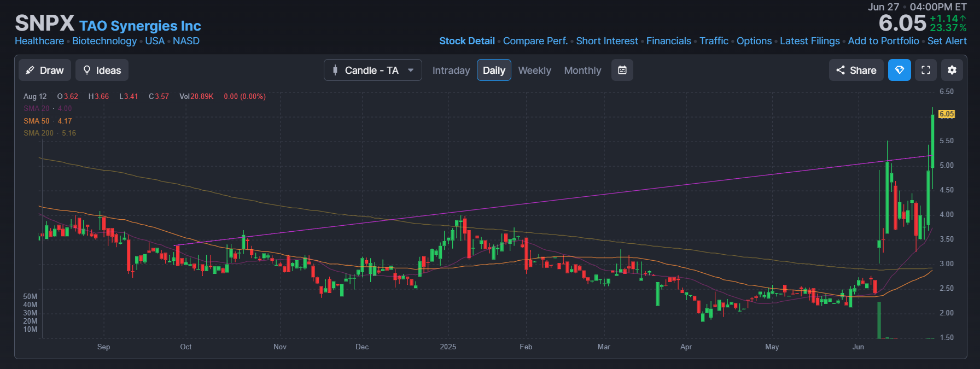The image size is (980, 369).
Task: Switch to Weekly timeframe
Action: (x=534, y=71)
